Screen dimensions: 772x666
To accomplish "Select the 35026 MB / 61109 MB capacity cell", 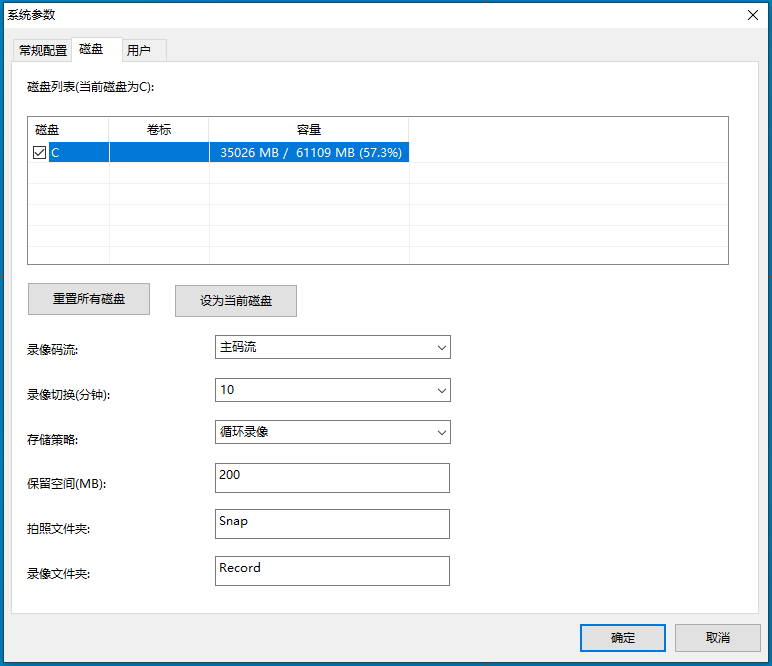I will [x=310, y=153].
